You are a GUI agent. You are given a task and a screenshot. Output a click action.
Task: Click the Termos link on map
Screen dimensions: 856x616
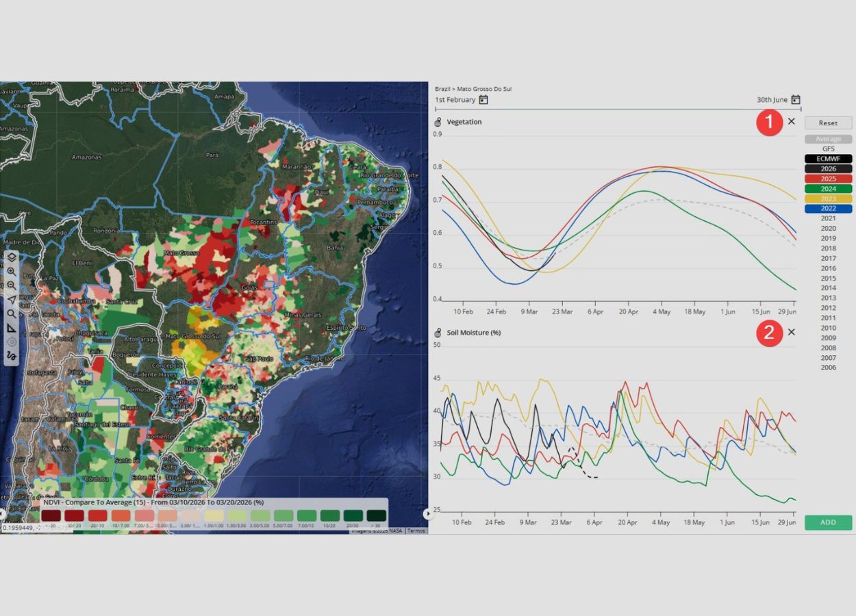(416, 530)
